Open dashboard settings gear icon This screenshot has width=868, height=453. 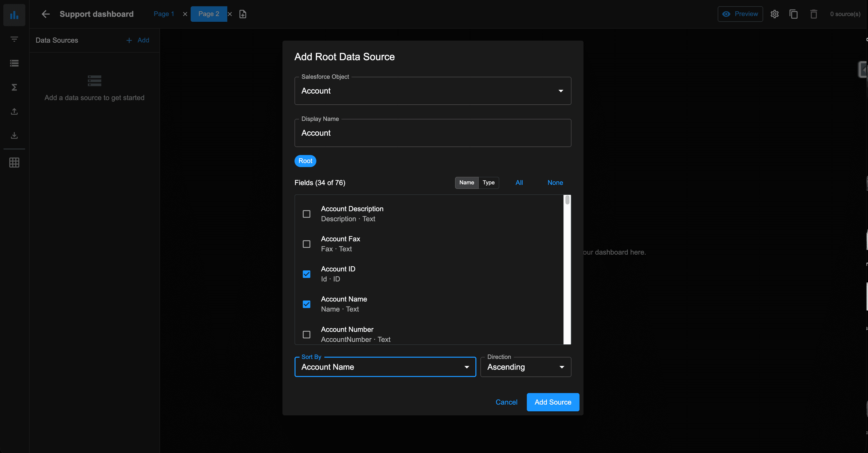point(774,14)
